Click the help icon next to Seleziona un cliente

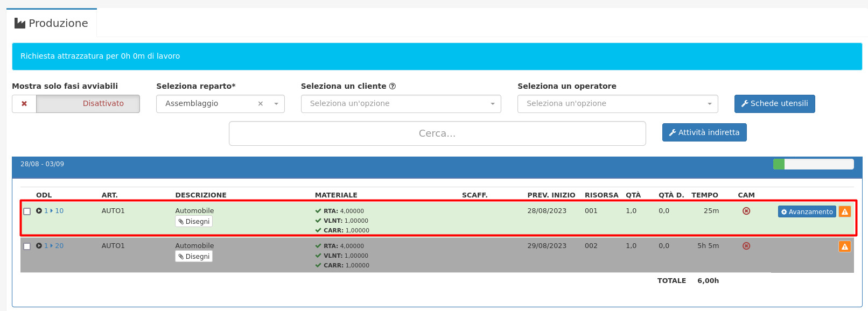pos(393,86)
